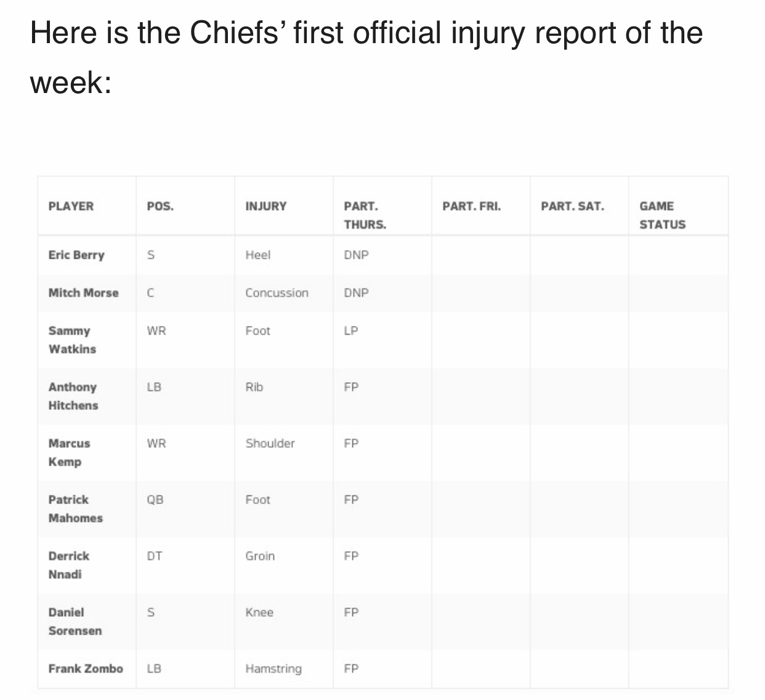Viewport: 765px width, 700px height.
Task: Click the Hamstring injury cell
Action: (273, 669)
